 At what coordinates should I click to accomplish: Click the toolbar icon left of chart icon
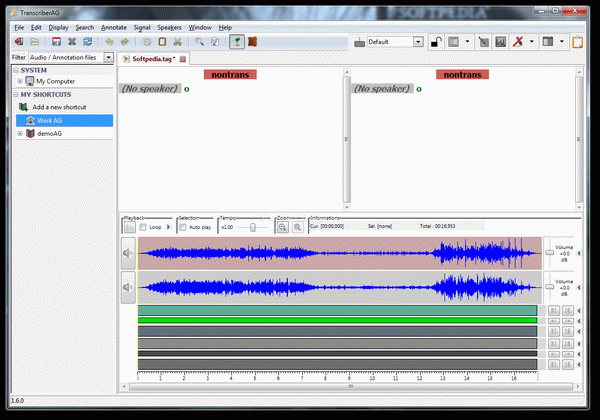pyautogui.click(x=484, y=42)
